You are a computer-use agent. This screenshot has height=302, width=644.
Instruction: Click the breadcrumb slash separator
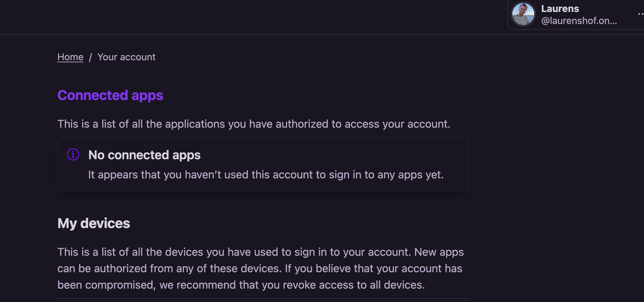91,57
